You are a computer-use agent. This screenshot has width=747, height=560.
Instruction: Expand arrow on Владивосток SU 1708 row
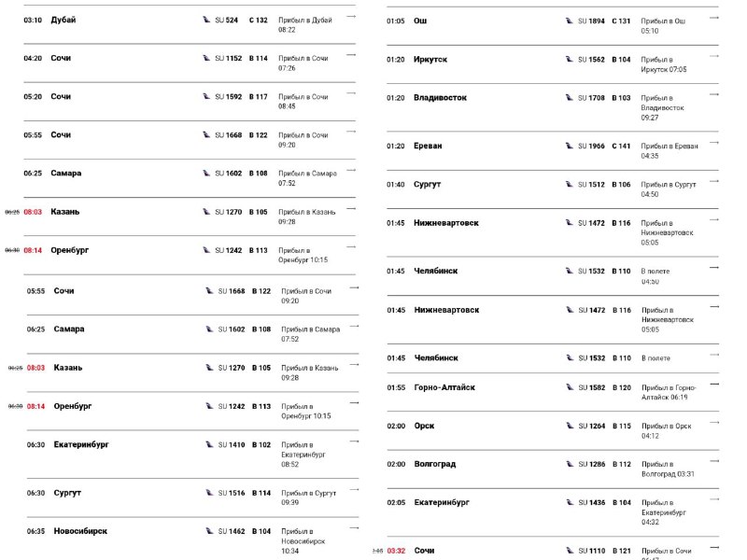tap(714, 94)
